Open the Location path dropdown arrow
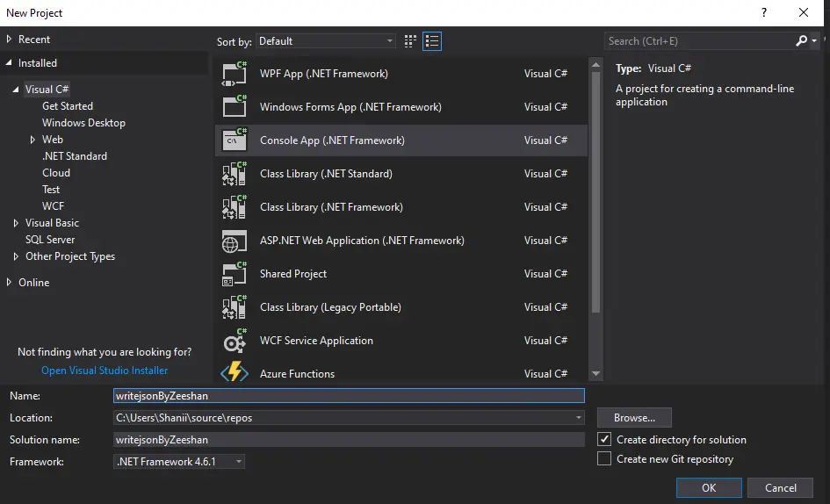830x504 pixels. point(579,418)
